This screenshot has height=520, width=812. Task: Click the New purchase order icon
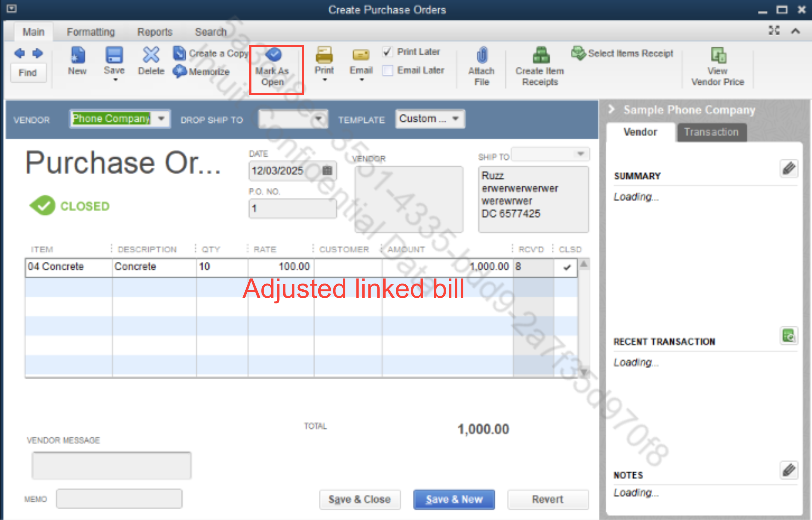click(x=78, y=55)
